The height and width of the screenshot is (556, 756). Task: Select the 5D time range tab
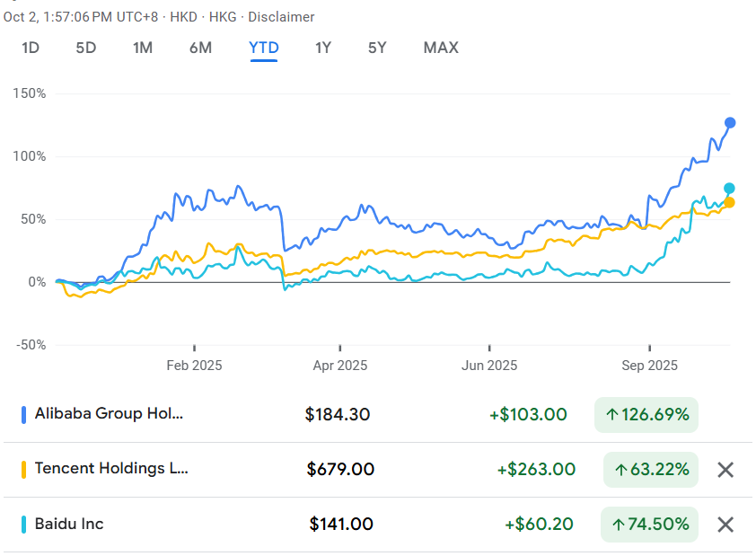pos(85,48)
